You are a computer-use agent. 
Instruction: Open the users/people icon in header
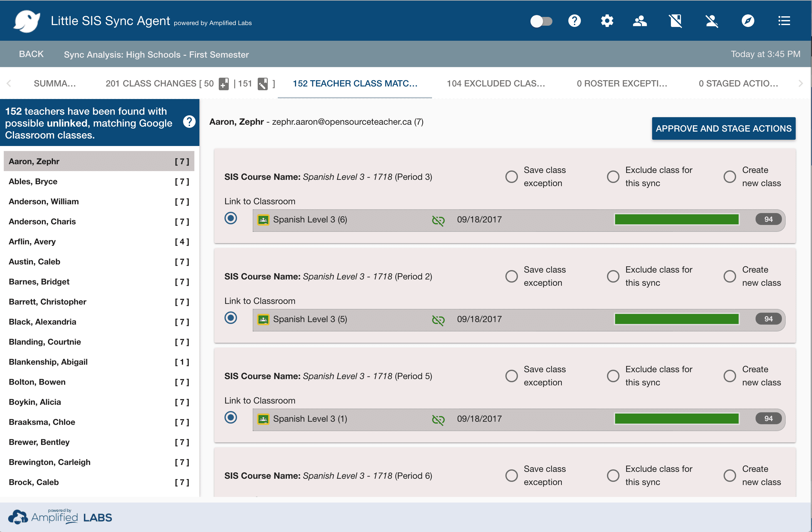[640, 21]
